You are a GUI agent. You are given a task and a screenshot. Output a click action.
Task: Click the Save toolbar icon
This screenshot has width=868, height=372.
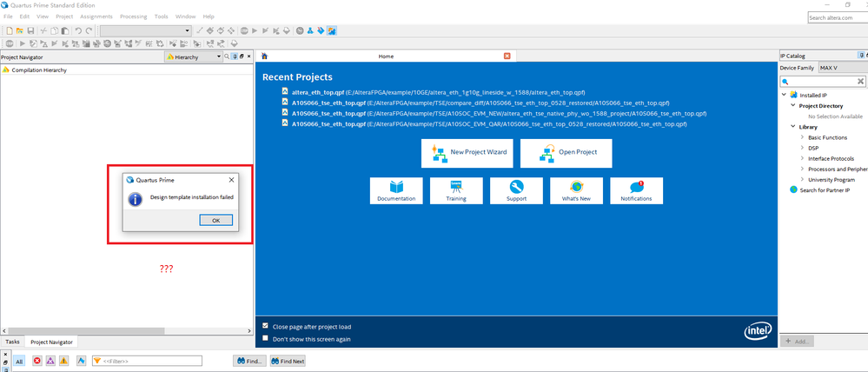(x=30, y=31)
